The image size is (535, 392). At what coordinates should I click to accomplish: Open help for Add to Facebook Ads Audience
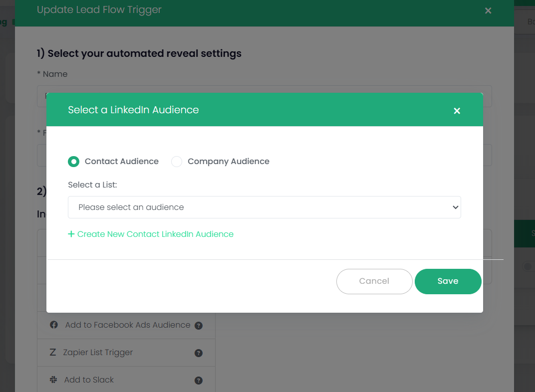[199, 326]
